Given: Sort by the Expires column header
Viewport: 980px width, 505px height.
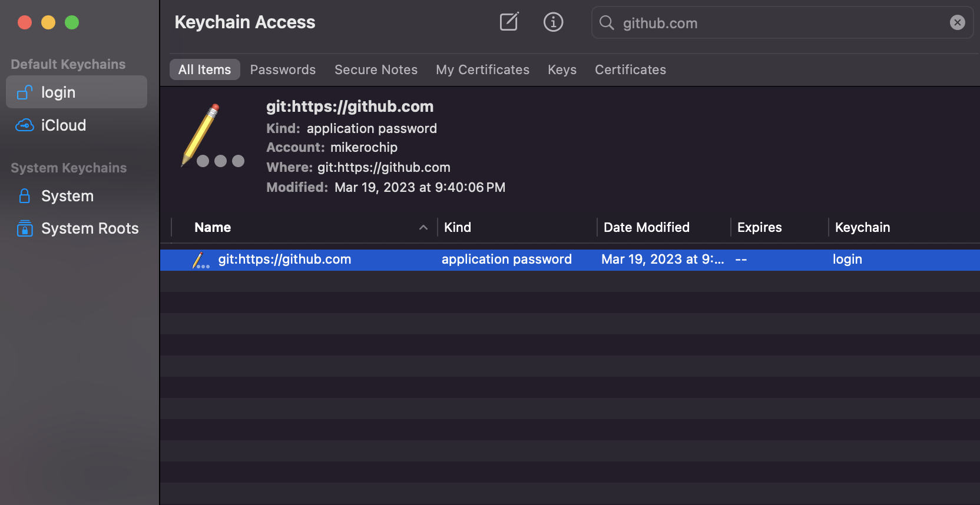Looking at the screenshot, I should [x=759, y=227].
